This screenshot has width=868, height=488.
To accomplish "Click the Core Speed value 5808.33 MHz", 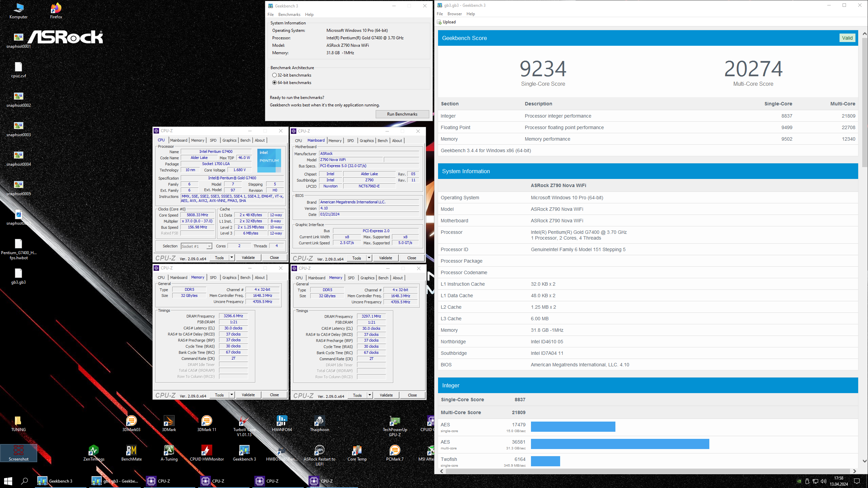I will (197, 215).
